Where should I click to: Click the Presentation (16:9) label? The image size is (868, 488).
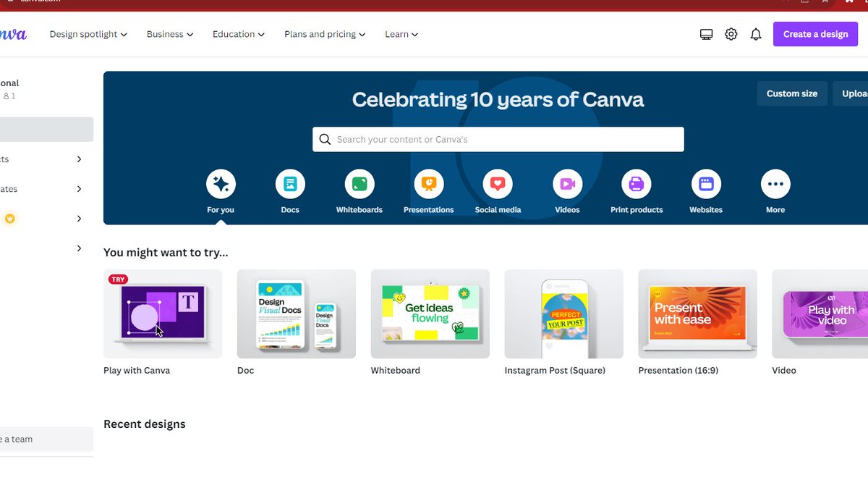click(x=678, y=370)
